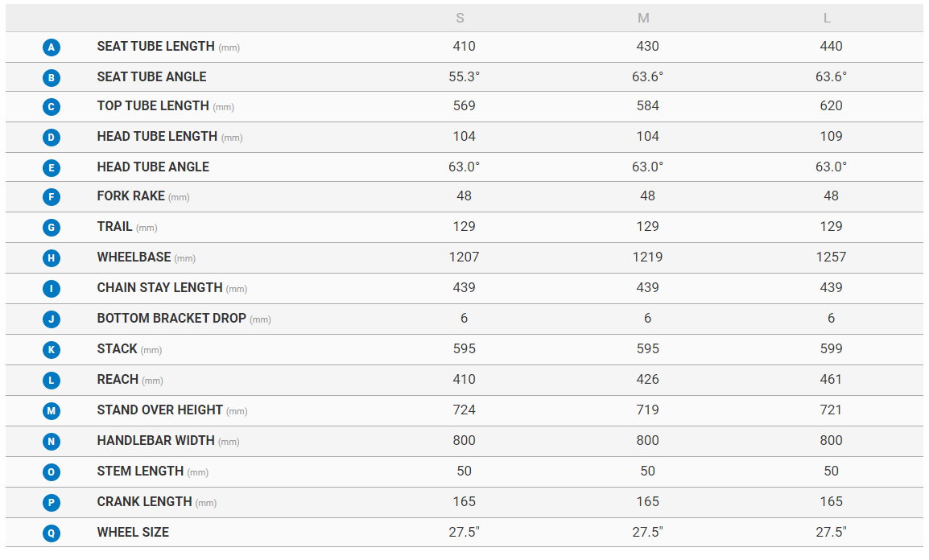The image size is (929, 560).
Task: Click the H badge next to Wheelbase
Action: (52, 258)
